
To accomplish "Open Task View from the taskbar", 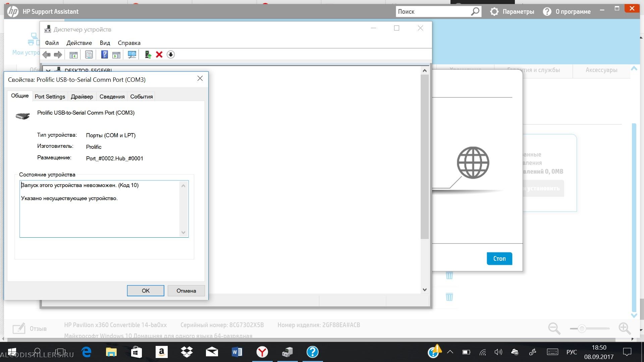I will tap(60, 352).
